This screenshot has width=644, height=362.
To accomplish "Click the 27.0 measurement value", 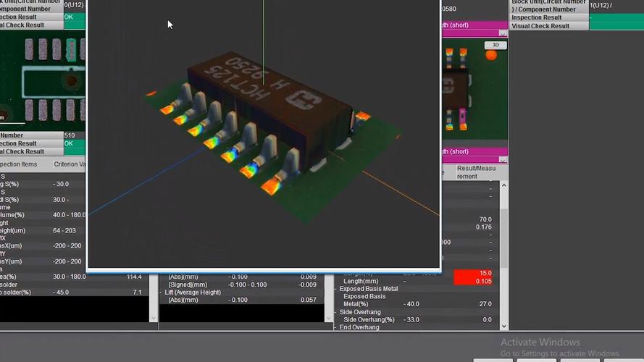I will coord(485,304).
